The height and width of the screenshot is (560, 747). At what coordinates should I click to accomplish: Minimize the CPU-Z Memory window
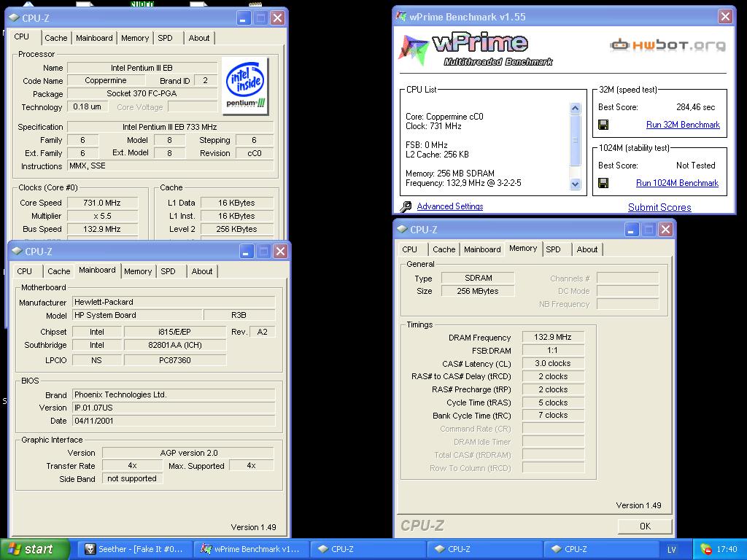631,230
